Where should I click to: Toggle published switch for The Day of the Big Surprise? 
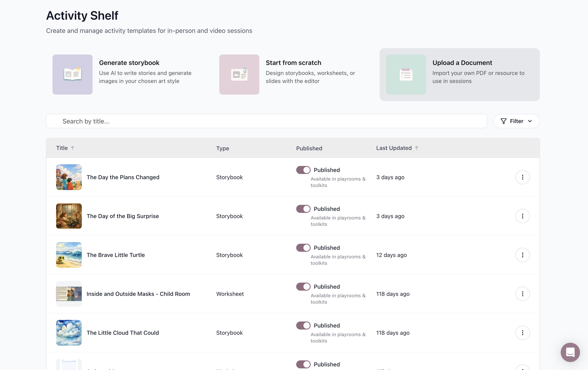point(303,209)
